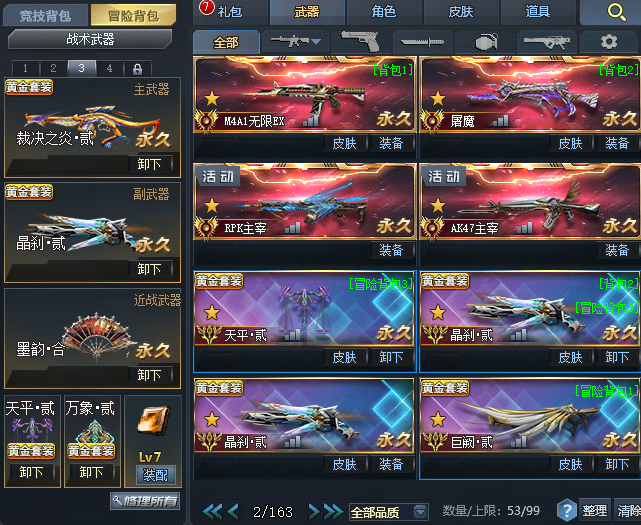Select backpack slot 1
The height and width of the screenshot is (525, 641).
pos(25,68)
